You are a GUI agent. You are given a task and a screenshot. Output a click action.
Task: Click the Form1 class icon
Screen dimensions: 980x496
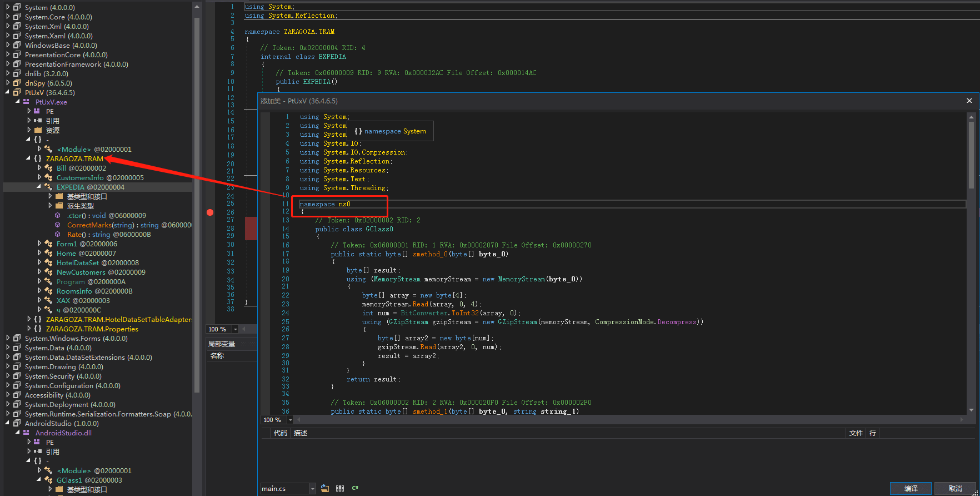pyautogui.click(x=48, y=244)
